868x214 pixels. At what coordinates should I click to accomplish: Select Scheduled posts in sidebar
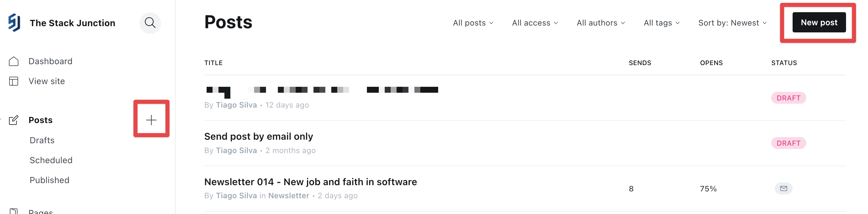pyautogui.click(x=51, y=160)
